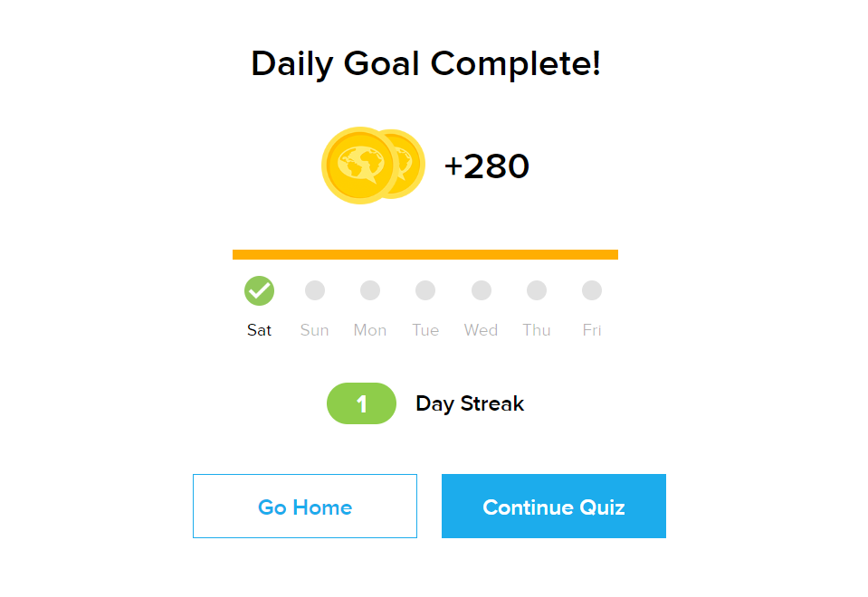This screenshot has height=597, width=868.
Task: Select the Sunday streak dot
Action: [314, 290]
